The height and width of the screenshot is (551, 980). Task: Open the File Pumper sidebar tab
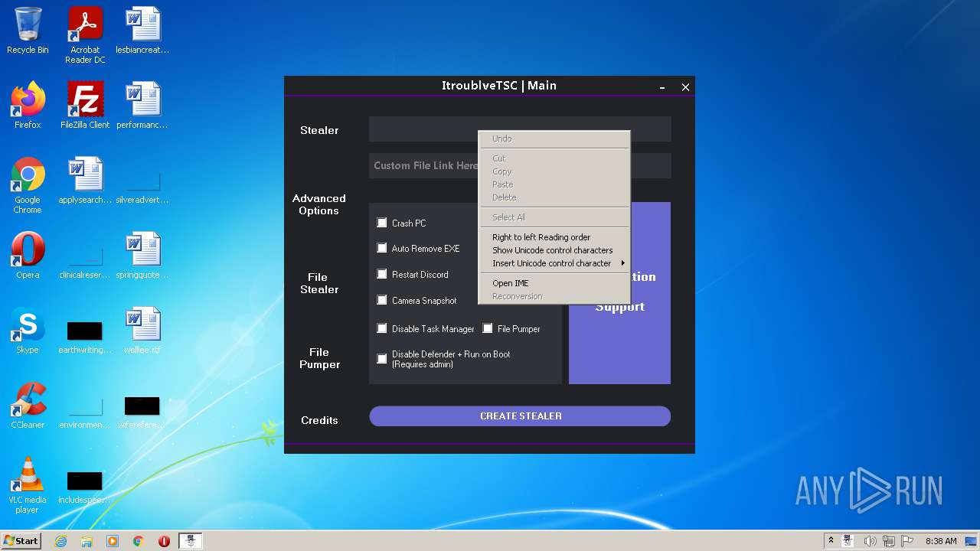(x=319, y=358)
